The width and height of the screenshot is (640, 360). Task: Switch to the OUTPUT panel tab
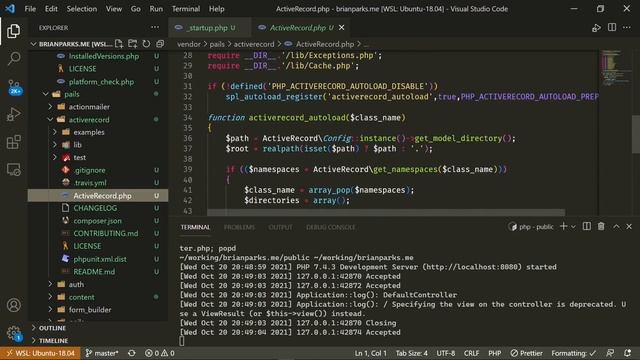(280, 227)
